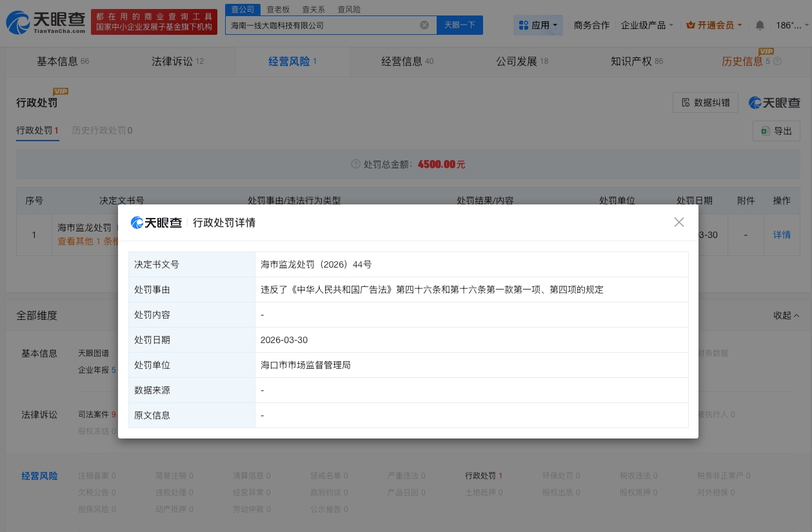Open the notification bell
Image resolution: width=812 pixels, height=532 pixels.
click(x=760, y=25)
